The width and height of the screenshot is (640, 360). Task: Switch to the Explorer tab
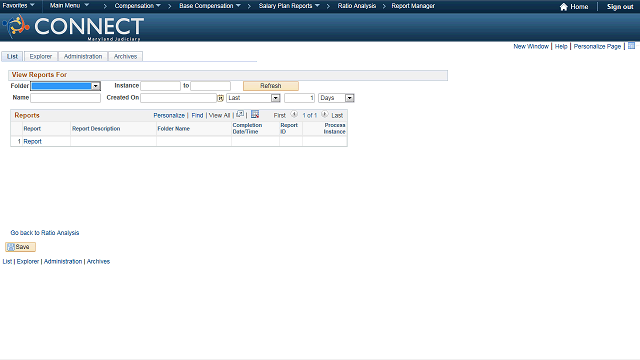tap(41, 56)
